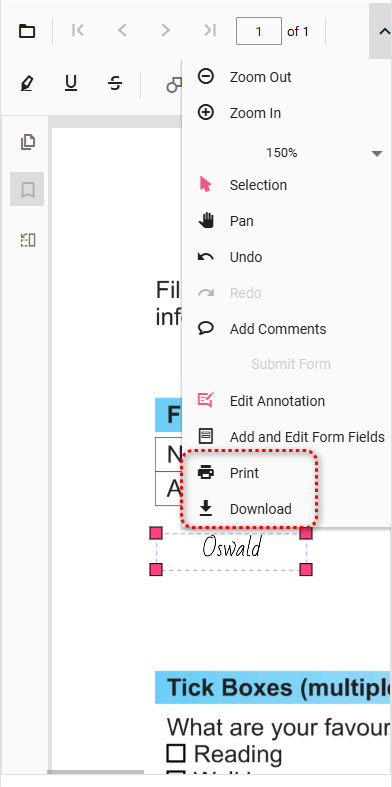
Task: Click the horizontal scrollbar thumb
Action: click(x=96, y=772)
